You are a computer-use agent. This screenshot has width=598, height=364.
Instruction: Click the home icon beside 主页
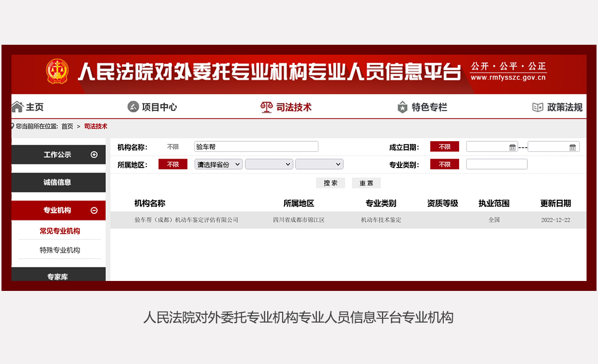pyautogui.click(x=17, y=107)
